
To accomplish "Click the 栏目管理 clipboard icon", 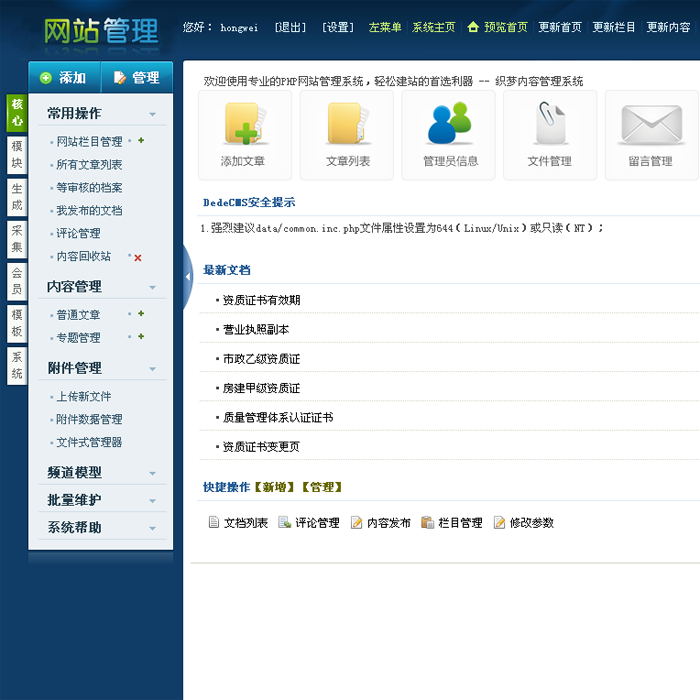I will point(427,522).
